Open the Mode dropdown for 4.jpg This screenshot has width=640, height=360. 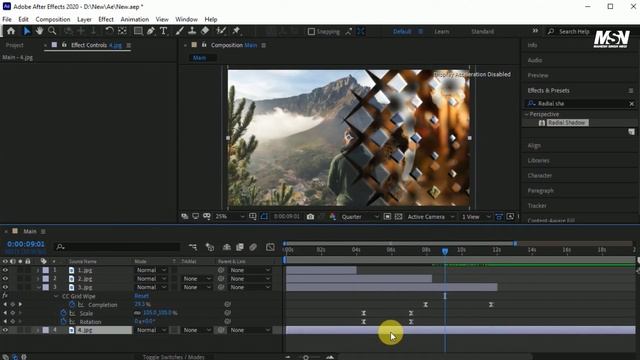[x=151, y=330]
